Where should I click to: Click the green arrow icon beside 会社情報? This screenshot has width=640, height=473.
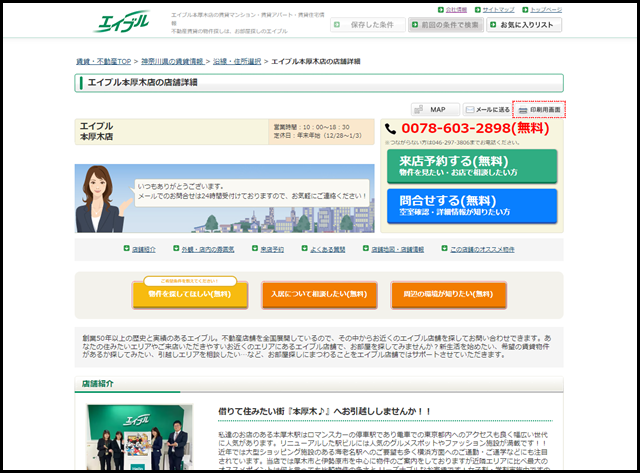[440, 9]
